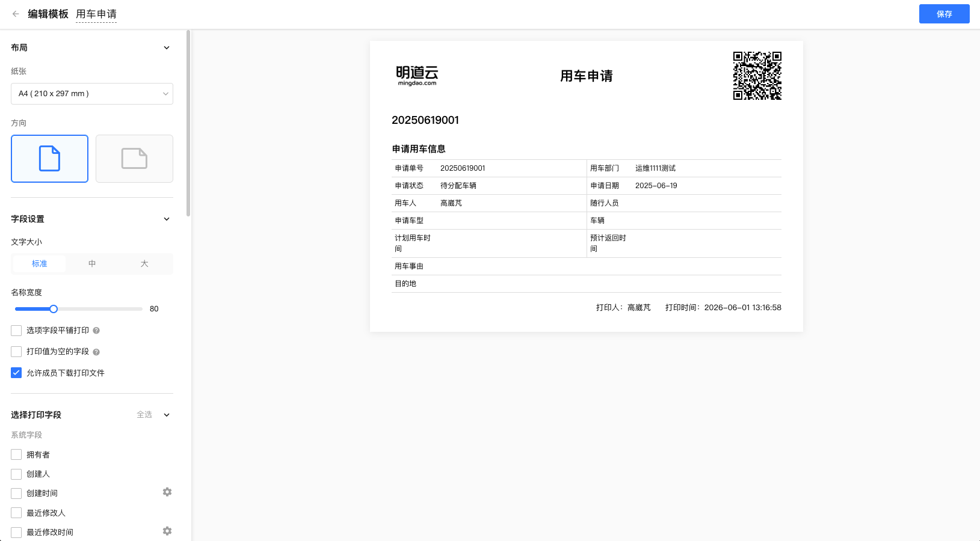The width and height of the screenshot is (980, 541).
Task: Collapse the 字段设置 section
Action: click(167, 219)
